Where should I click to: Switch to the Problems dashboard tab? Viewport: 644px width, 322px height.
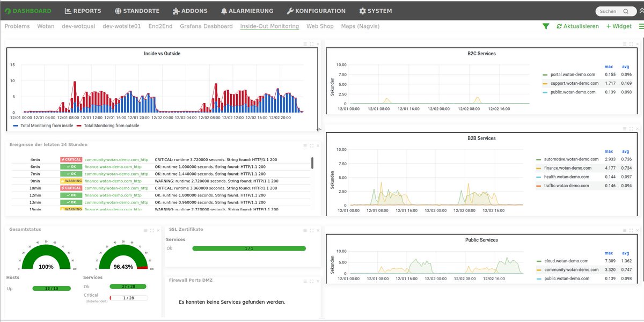click(17, 26)
